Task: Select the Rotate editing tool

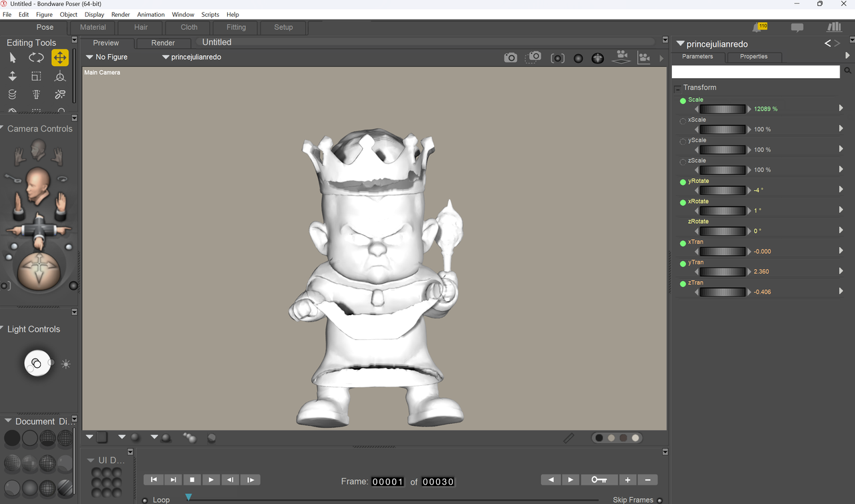Action: [x=36, y=57]
